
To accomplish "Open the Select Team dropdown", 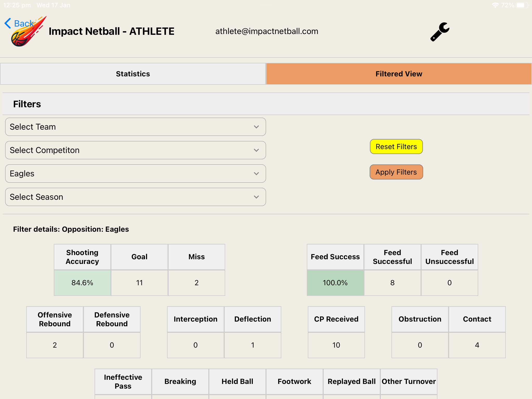I will (135, 127).
